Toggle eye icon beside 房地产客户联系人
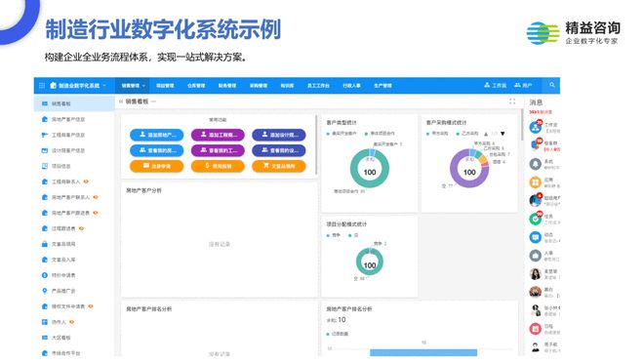Screen dimensions: 644x363 [x=96, y=197]
